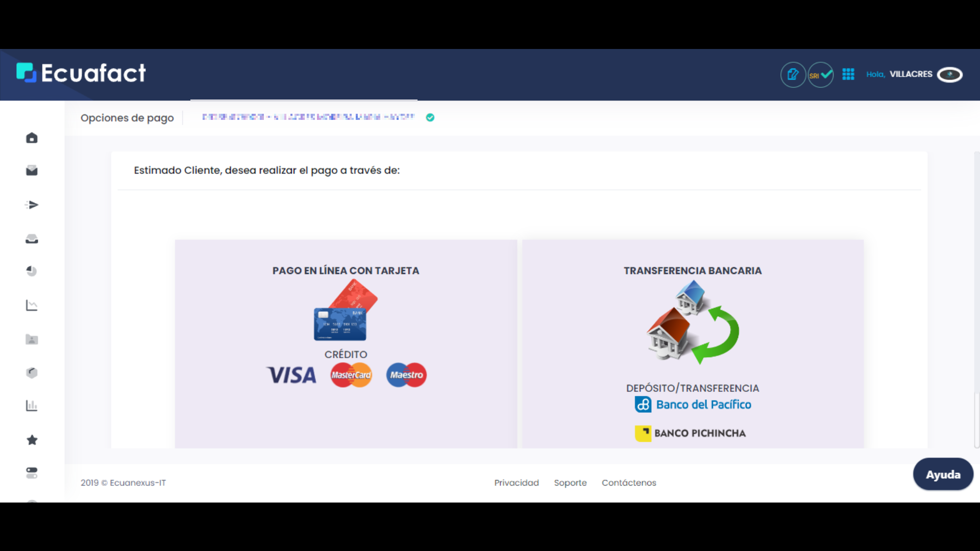Open the line graph icon in sidebar

(32, 305)
